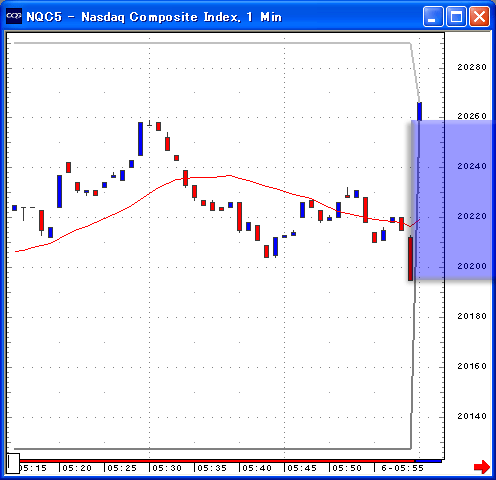The height and width of the screenshot is (480, 496).
Task: Select the 20160 price label
Action: point(472,366)
